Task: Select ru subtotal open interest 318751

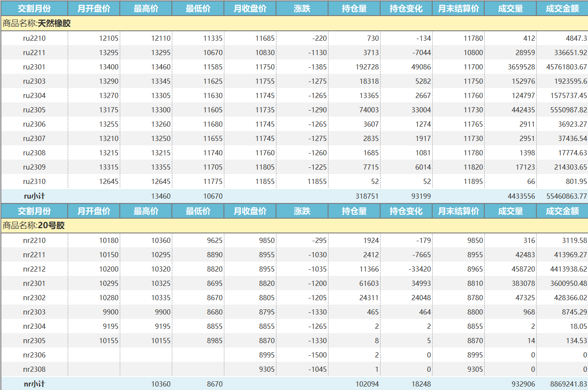Action: click(x=367, y=196)
